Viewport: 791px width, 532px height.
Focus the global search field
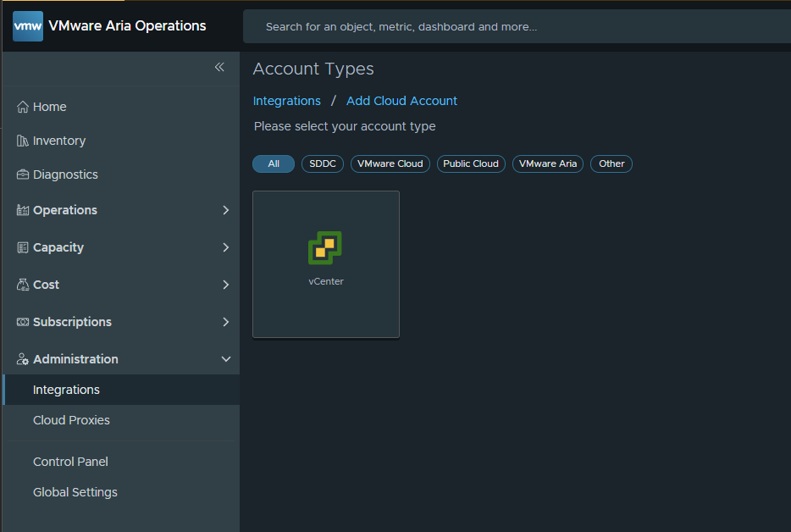point(517,26)
